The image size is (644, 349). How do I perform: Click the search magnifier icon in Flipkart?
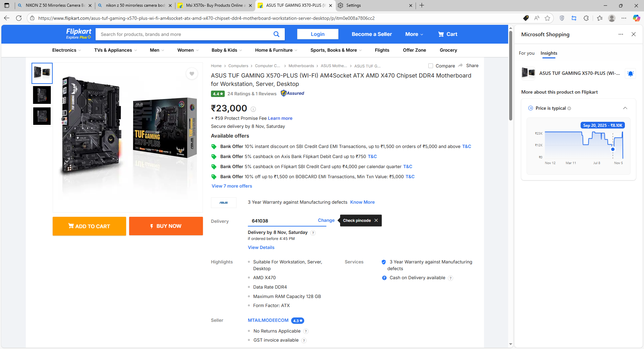[276, 34]
